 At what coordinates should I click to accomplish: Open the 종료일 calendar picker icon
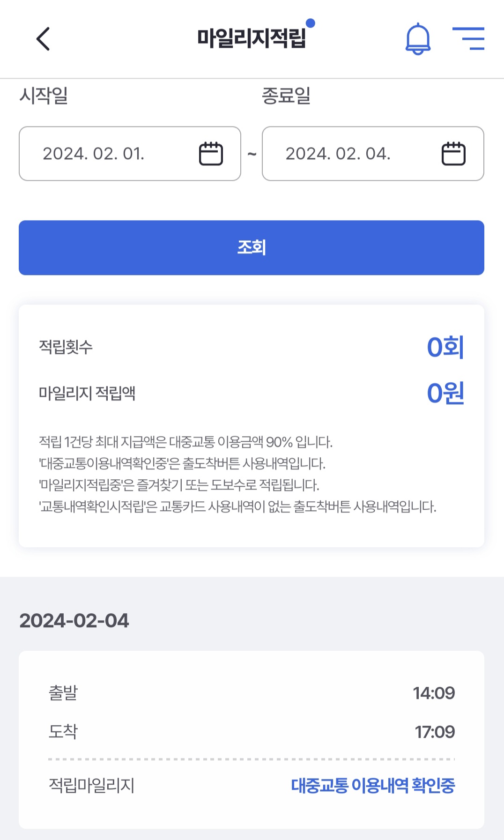[453, 154]
